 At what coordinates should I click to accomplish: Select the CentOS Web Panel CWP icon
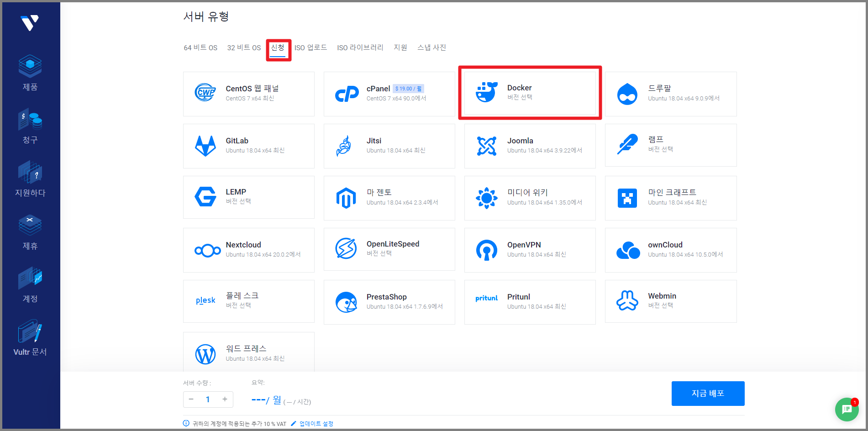point(205,93)
